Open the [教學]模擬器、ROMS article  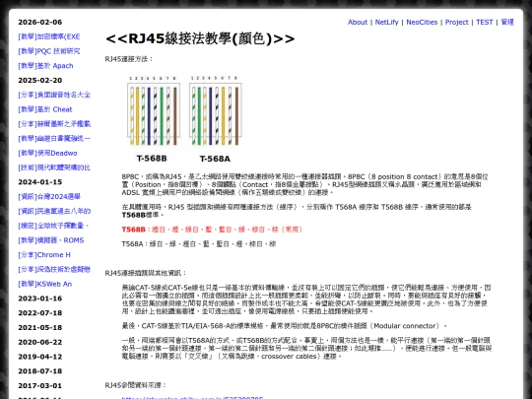(51, 240)
